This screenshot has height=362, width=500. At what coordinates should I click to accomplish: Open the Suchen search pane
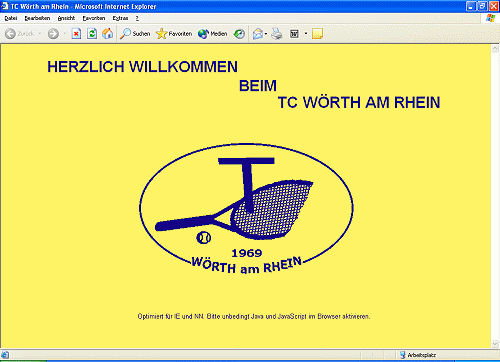(x=135, y=34)
